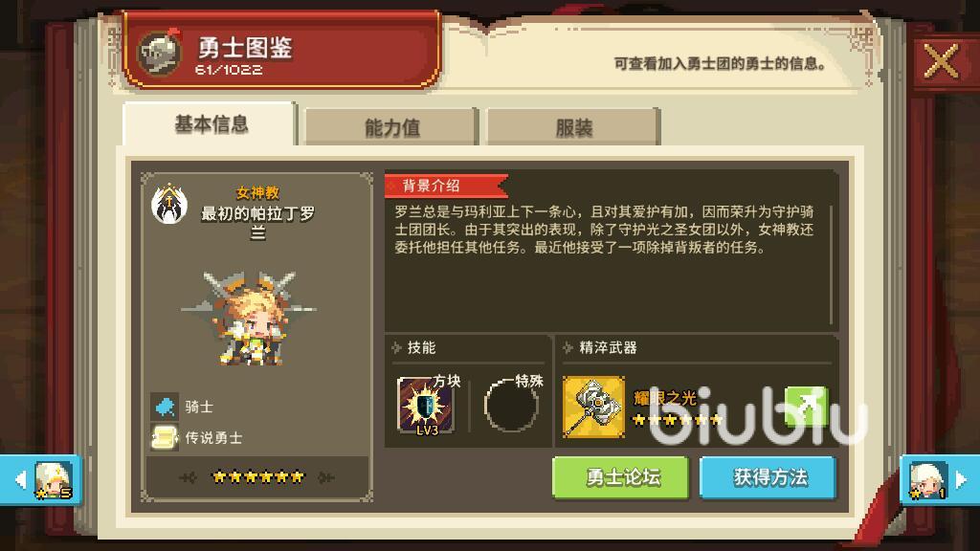Tap the hero sprite portrait
980x551 pixels.
point(250,319)
